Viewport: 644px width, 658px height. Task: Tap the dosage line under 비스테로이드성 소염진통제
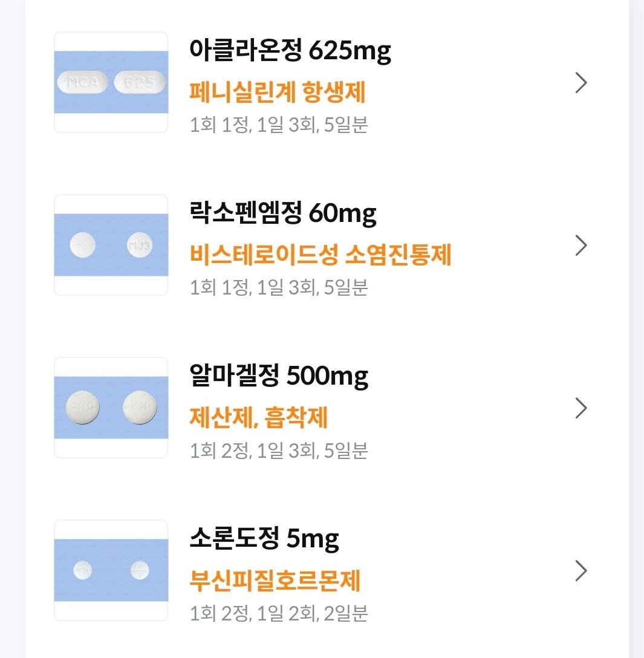pyautogui.click(x=279, y=288)
